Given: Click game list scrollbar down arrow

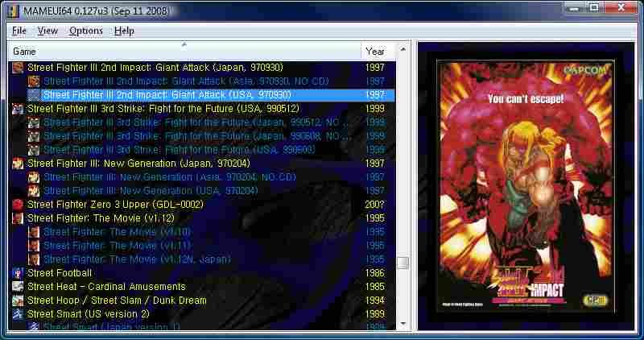Looking at the screenshot, I should (x=403, y=324).
